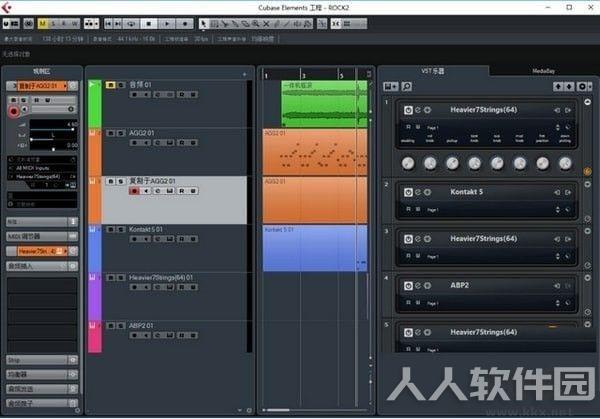This screenshot has width=600, height=419.
Task: Toggle the yellow global Mute M button
Action: 43,24
